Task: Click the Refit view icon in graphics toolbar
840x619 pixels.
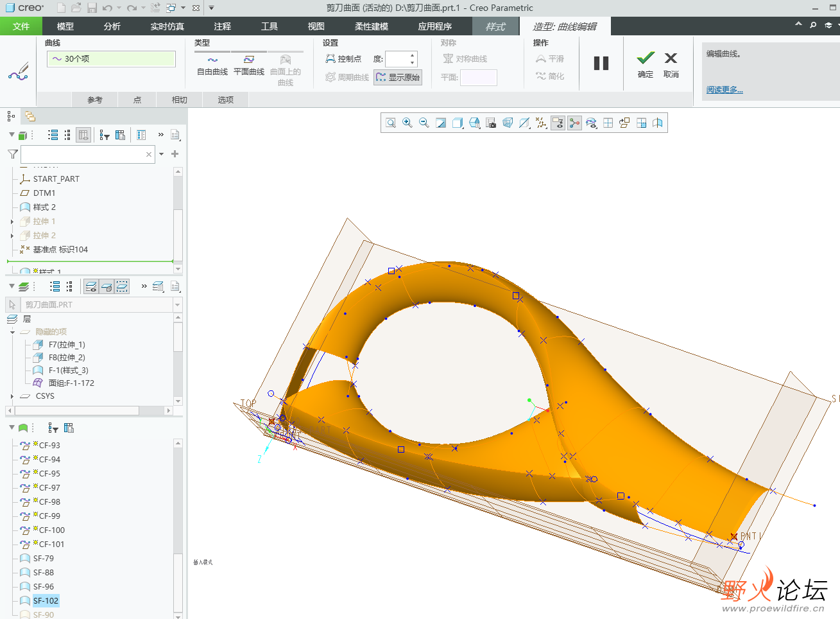Action: click(391, 123)
